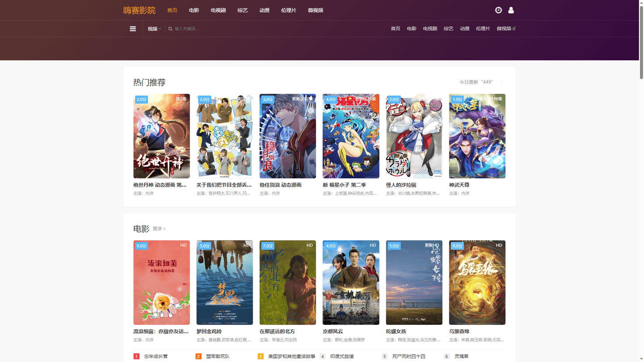644x362 pixels.
Task: Go to the 嗨赛影院 site logo
Action: 140,10
